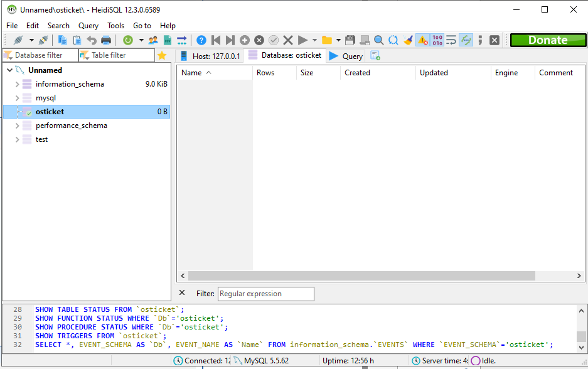Click the connect to server plug icon
This screenshot has height=369, width=588.
(x=18, y=40)
